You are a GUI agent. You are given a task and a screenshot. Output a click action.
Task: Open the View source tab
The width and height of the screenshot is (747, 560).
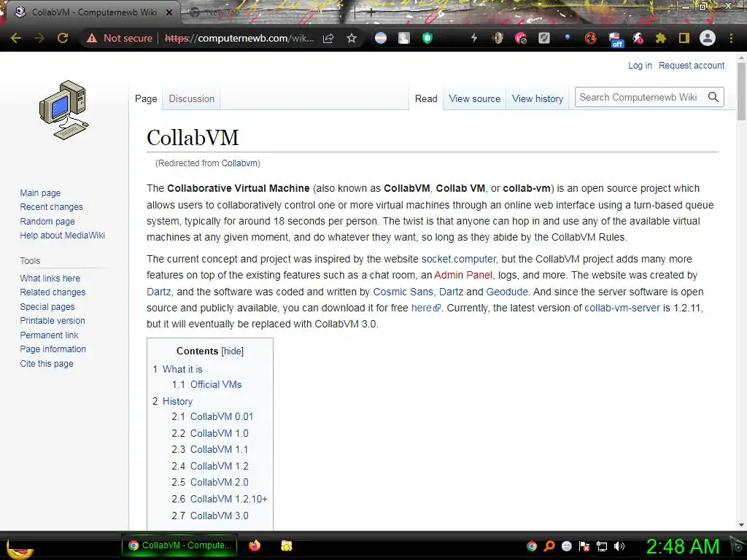[474, 98]
